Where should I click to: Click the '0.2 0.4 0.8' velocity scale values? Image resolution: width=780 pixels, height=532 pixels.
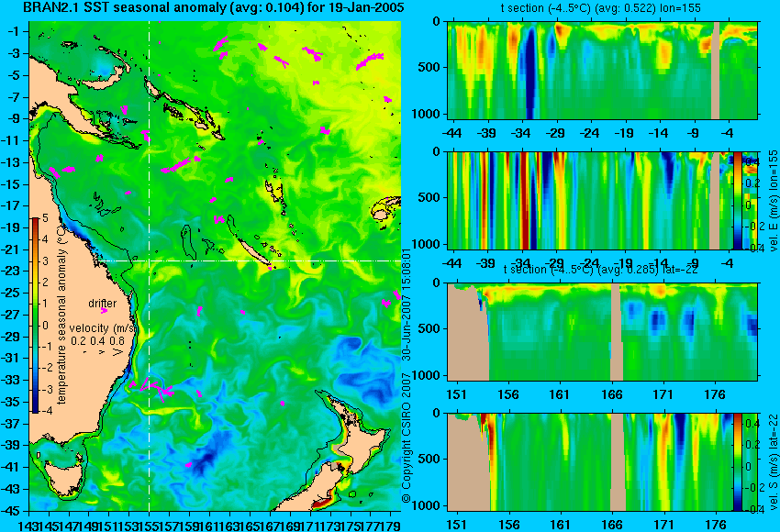[x=97, y=341]
